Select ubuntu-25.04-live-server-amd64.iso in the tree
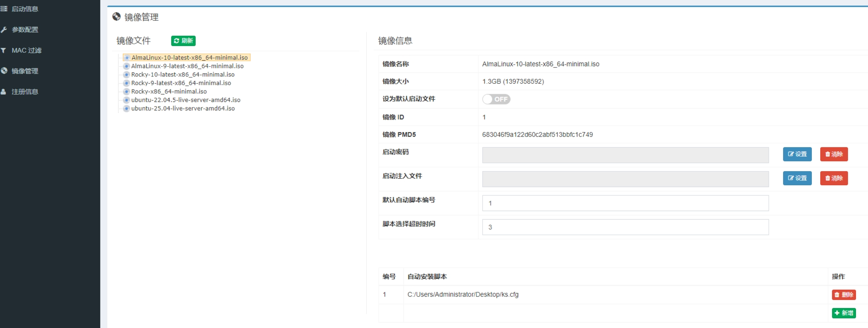Image resolution: width=868 pixels, height=328 pixels. pyautogui.click(x=183, y=108)
